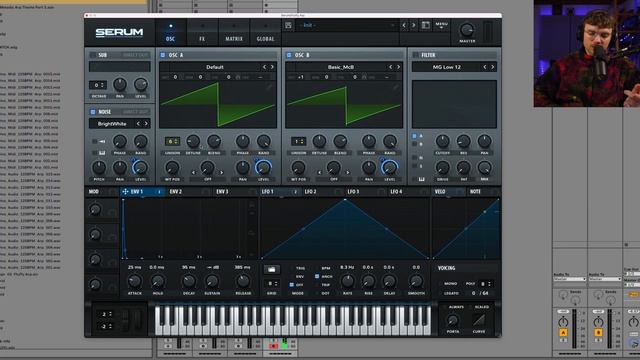
Task: Open OSC B wavetable Basic_McB menu
Action: click(341, 67)
